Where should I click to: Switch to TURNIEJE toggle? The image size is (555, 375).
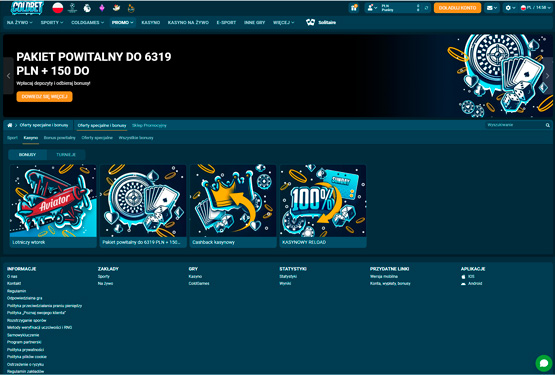tap(66, 155)
